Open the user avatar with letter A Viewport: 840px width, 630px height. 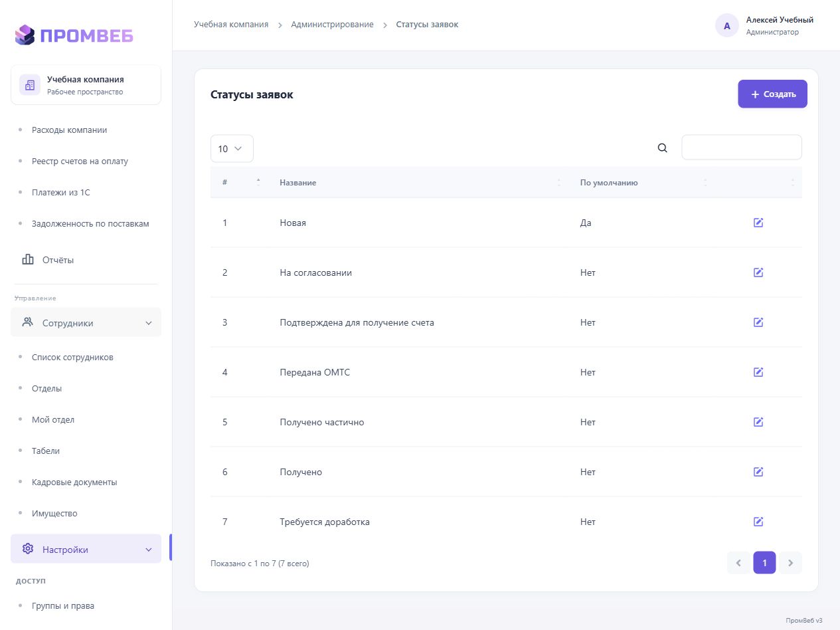(x=727, y=25)
